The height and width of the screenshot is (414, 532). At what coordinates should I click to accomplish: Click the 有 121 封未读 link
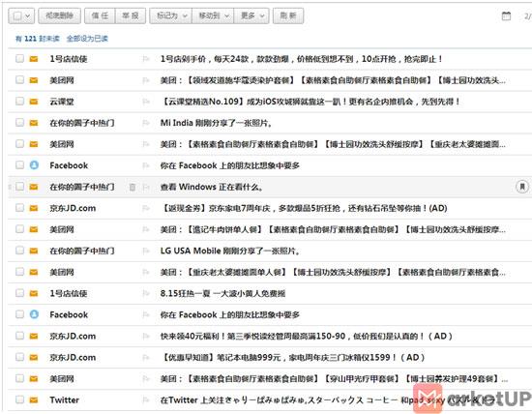[x=38, y=39]
